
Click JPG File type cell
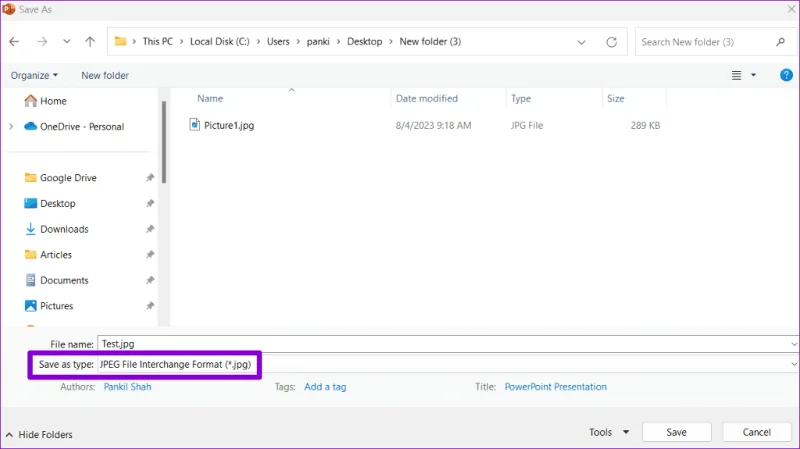(527, 126)
